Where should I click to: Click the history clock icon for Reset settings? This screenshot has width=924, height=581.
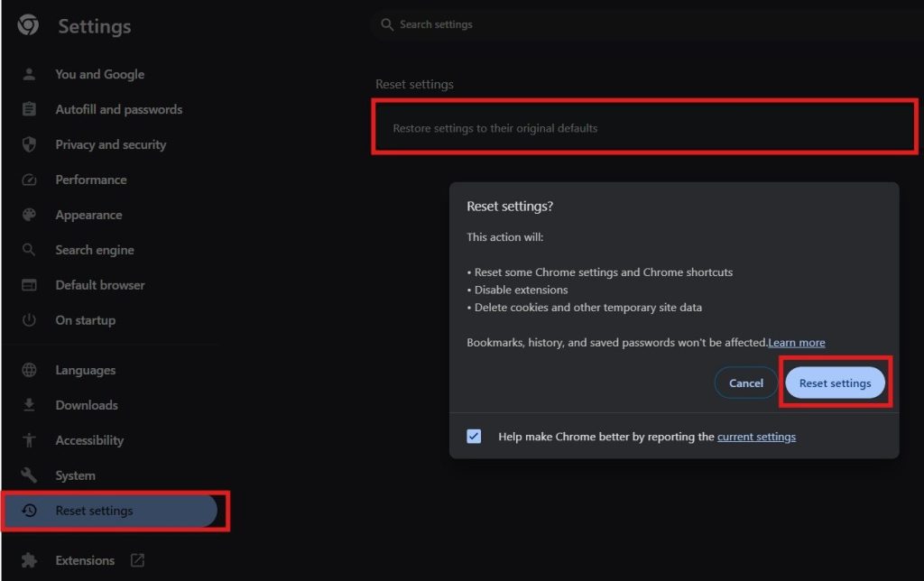[29, 511]
